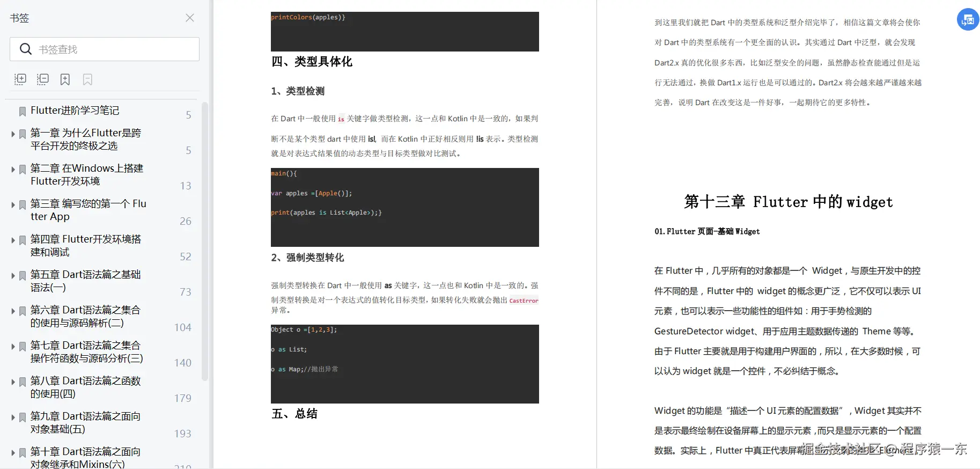Click subheading 01.Flutter 页面-基础 Widget

(x=707, y=231)
